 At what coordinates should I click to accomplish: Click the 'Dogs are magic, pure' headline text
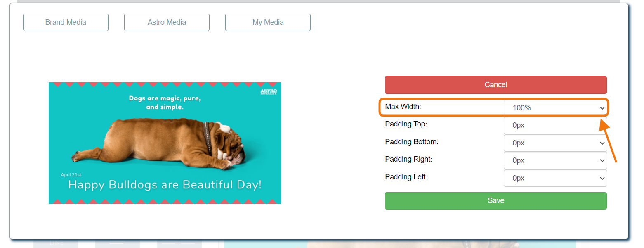165,98
